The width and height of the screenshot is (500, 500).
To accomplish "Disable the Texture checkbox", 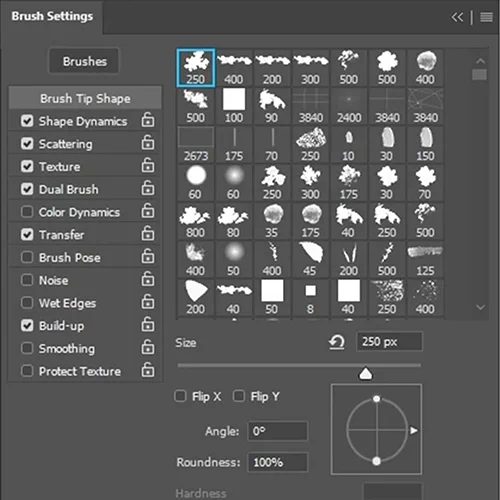I will [27, 166].
